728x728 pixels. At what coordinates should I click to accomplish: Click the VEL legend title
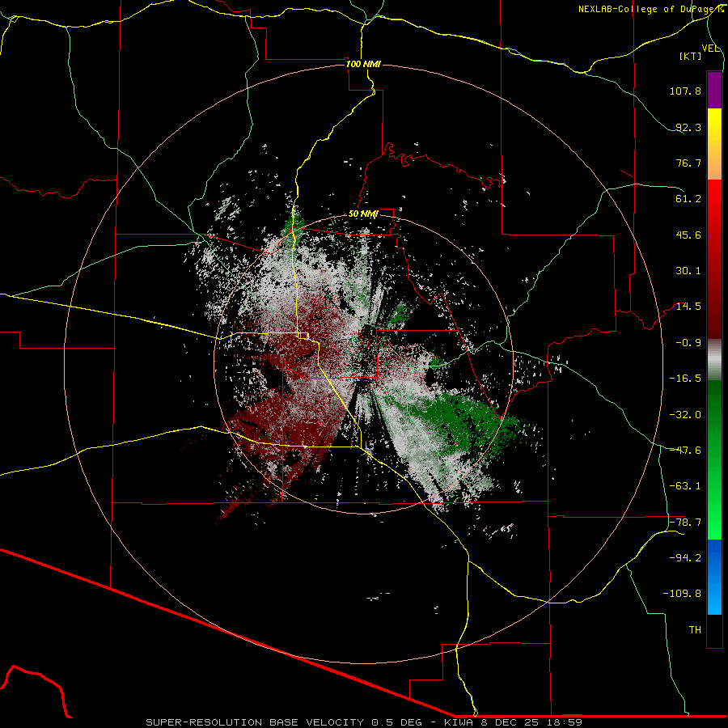710,49
